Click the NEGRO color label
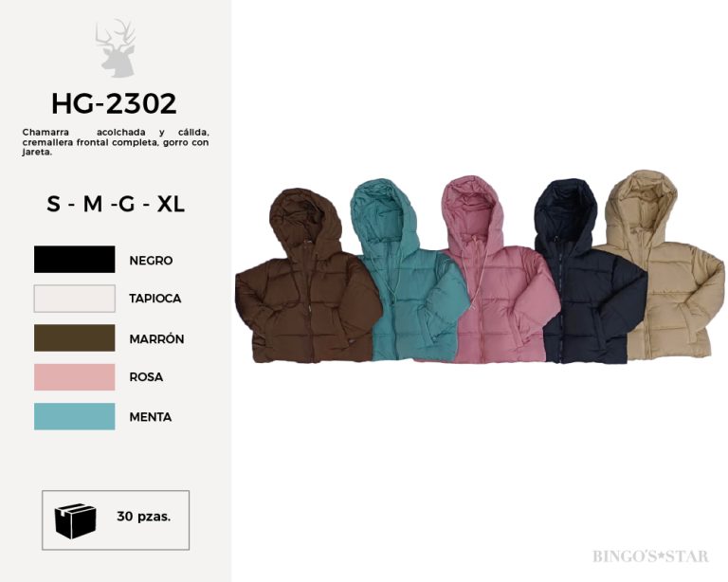The image size is (728, 582). pos(151,261)
